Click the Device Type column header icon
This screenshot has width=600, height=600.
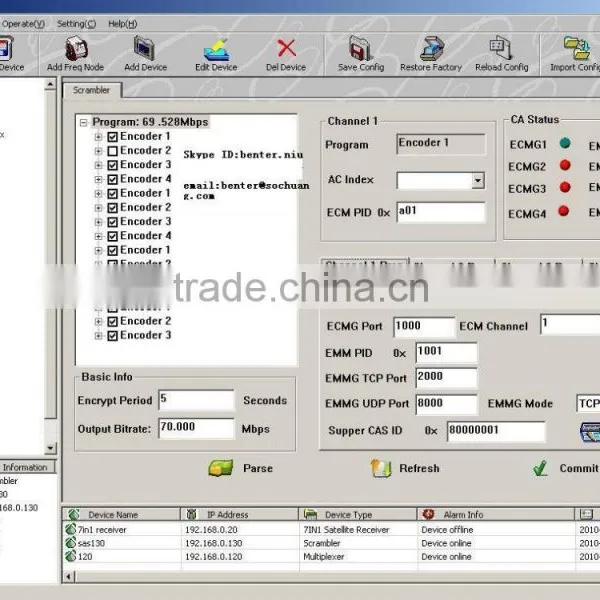pyautogui.click(x=310, y=514)
